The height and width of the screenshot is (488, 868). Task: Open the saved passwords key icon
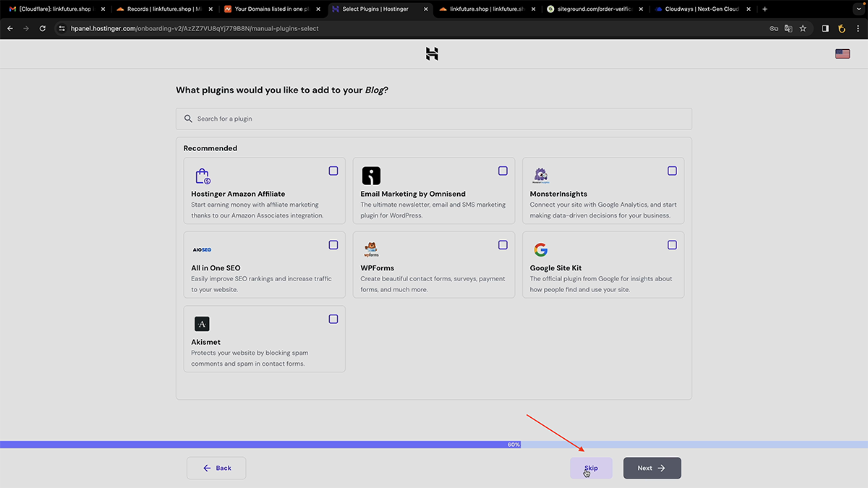tap(773, 28)
